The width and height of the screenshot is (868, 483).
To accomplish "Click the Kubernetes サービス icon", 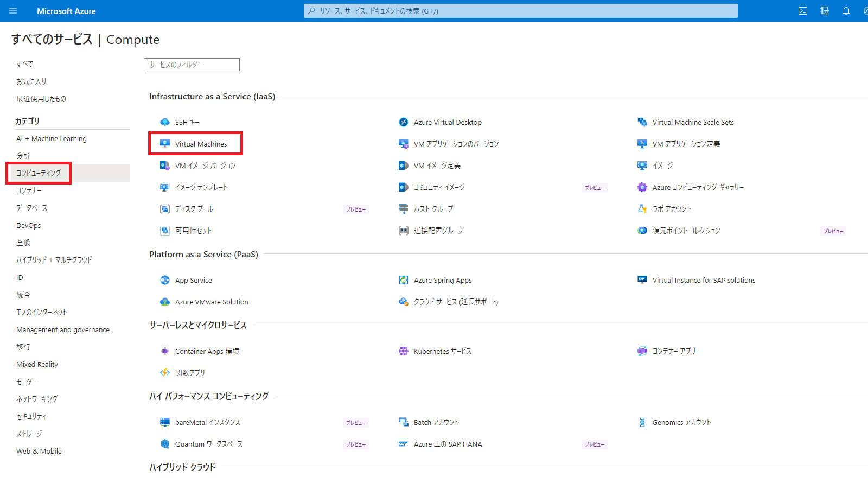I will tap(404, 351).
